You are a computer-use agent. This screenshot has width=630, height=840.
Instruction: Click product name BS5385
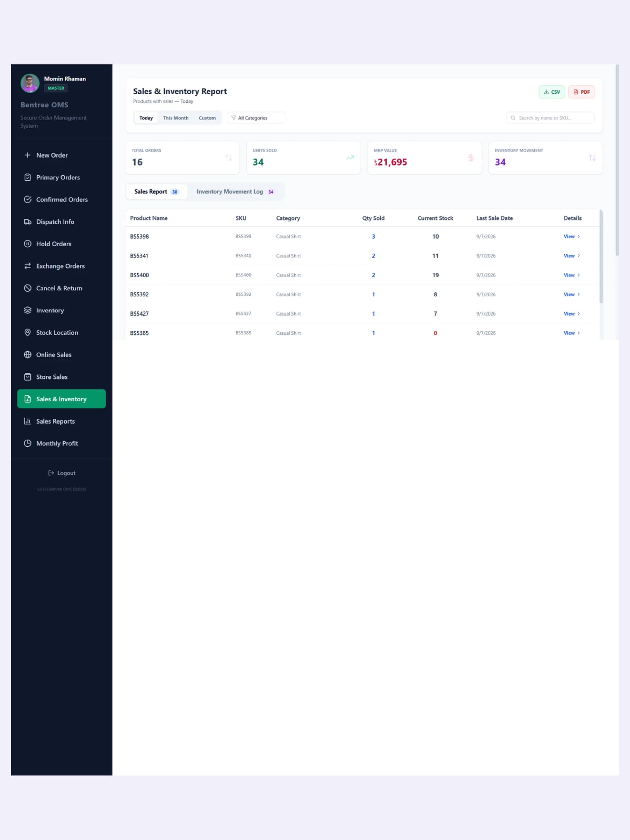coord(139,333)
